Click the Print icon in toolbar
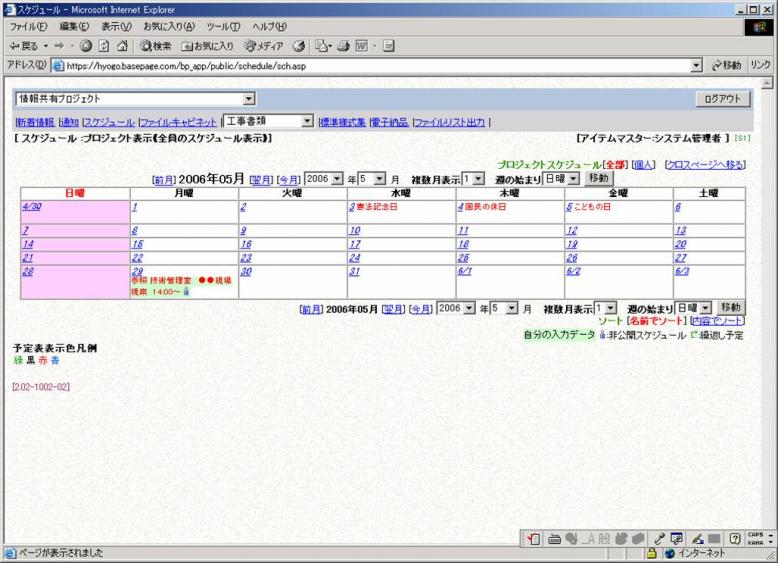This screenshot has width=778, height=563. pos(343,46)
